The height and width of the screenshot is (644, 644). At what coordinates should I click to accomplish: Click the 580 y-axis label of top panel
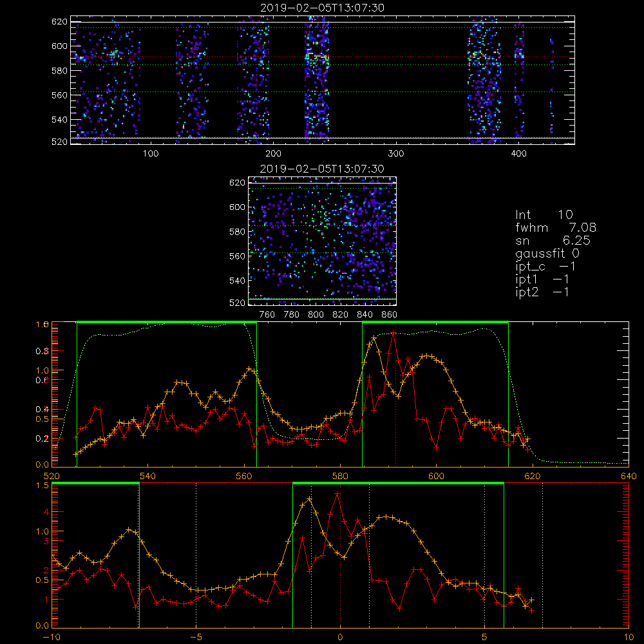[59, 71]
